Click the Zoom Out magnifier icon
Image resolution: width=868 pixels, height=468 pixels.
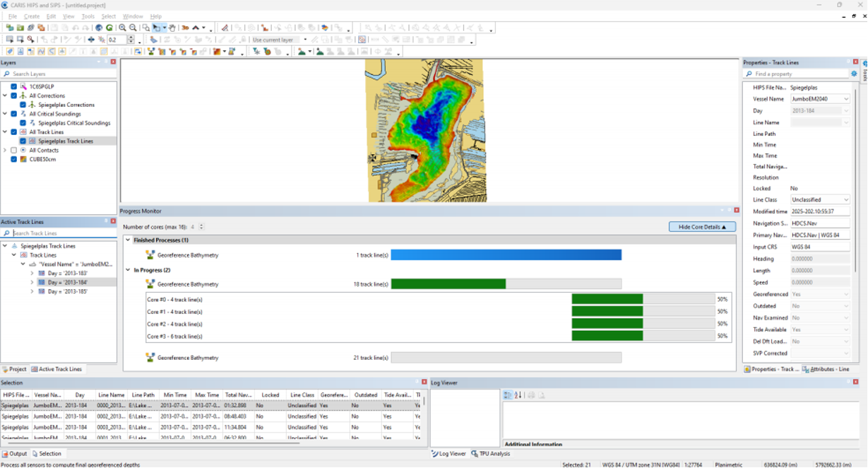[x=133, y=28]
